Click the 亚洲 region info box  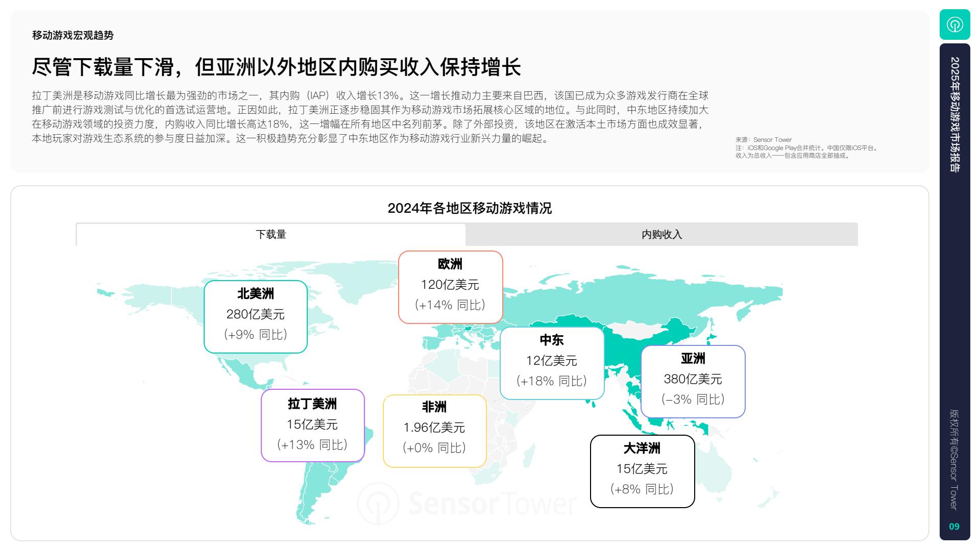(x=693, y=381)
